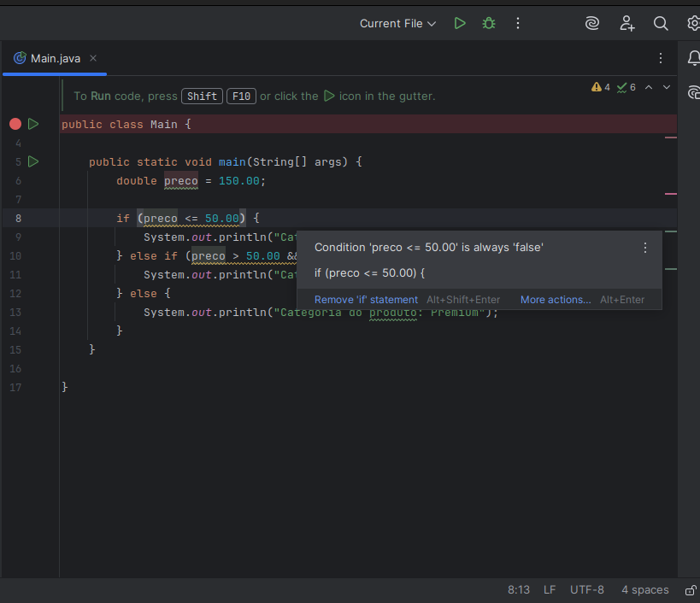The image size is (700, 603).
Task: Open the inspection popup kebab menu
Action: point(645,248)
